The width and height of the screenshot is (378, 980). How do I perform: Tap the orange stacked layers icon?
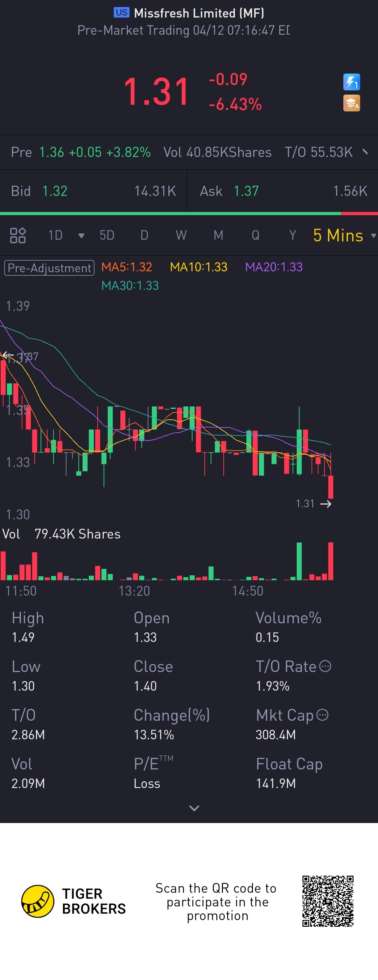coord(351,103)
